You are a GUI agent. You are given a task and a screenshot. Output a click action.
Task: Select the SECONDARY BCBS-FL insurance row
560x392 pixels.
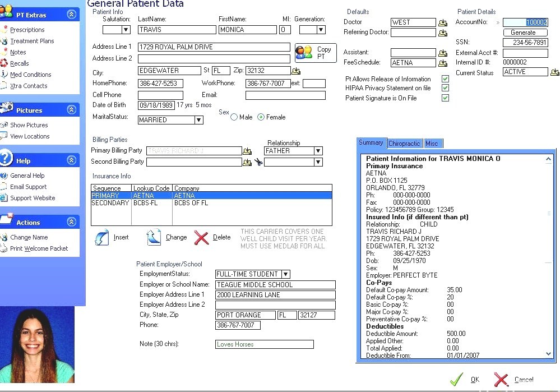[211, 203]
